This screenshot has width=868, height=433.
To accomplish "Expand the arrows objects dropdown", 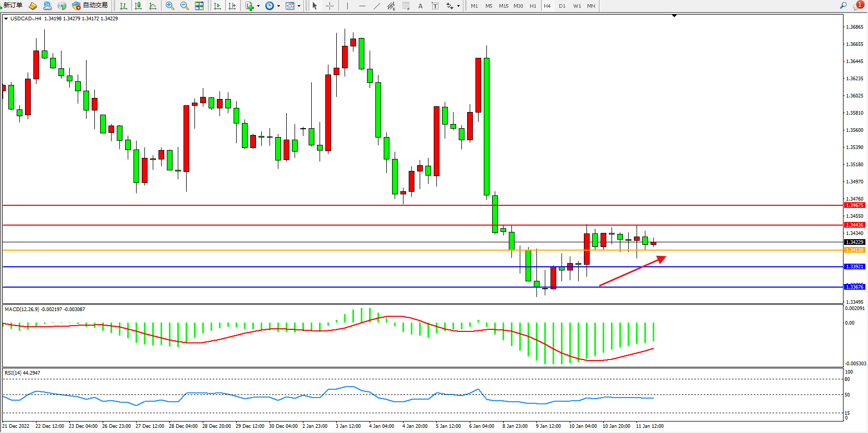I will (x=458, y=6).
